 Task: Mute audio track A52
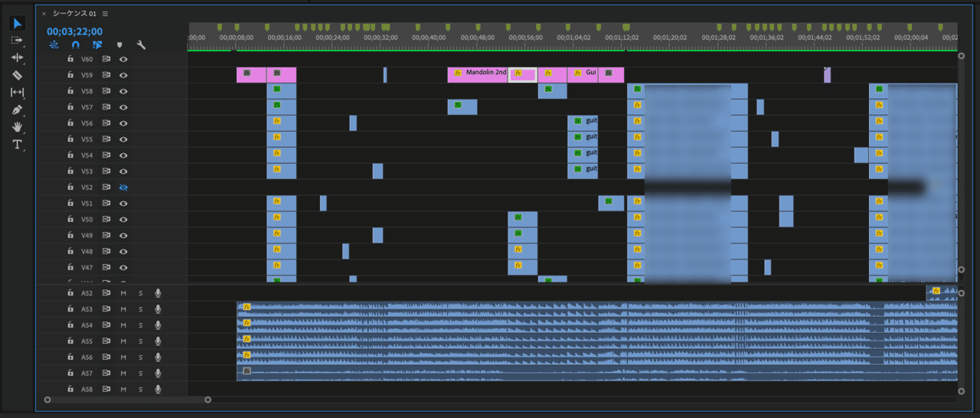click(x=122, y=293)
